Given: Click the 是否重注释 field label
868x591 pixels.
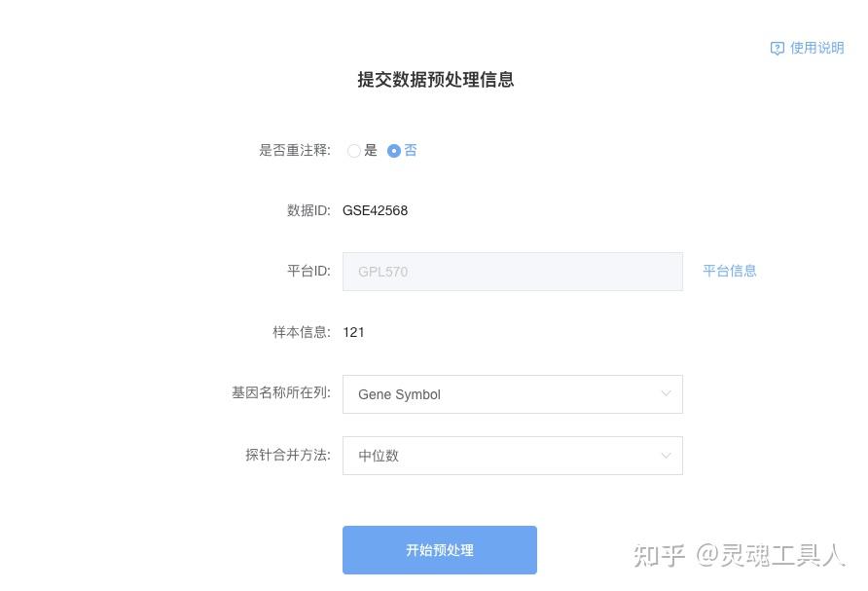Looking at the screenshot, I should pyautogui.click(x=294, y=151).
